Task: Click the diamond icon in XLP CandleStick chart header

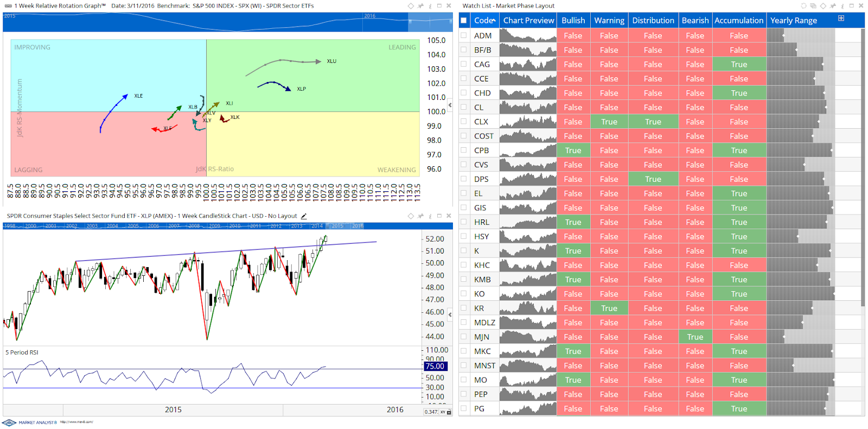Action: coord(411,216)
